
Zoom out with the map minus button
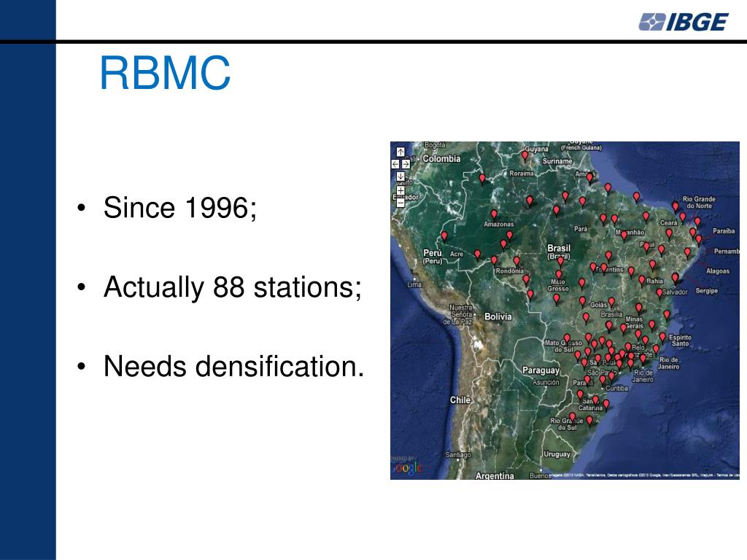point(400,203)
